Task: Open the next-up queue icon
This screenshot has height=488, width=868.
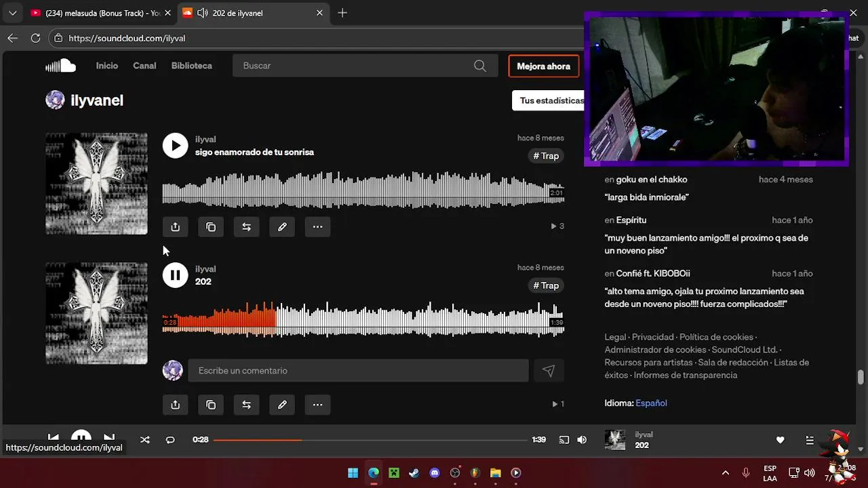Action: tap(809, 440)
